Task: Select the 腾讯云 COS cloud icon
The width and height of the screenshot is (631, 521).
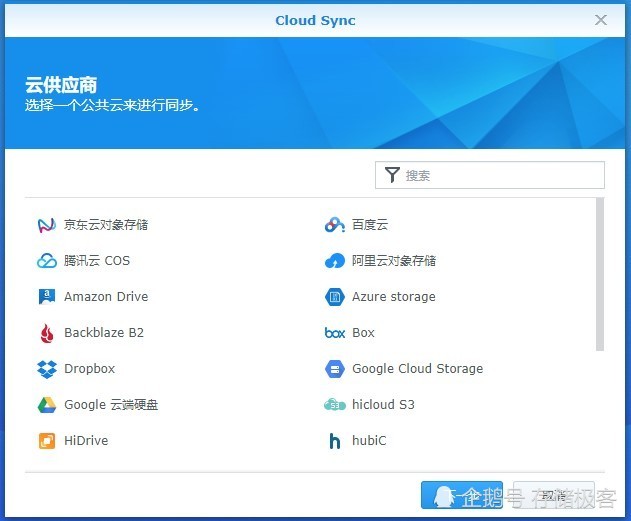Action: coord(47,261)
